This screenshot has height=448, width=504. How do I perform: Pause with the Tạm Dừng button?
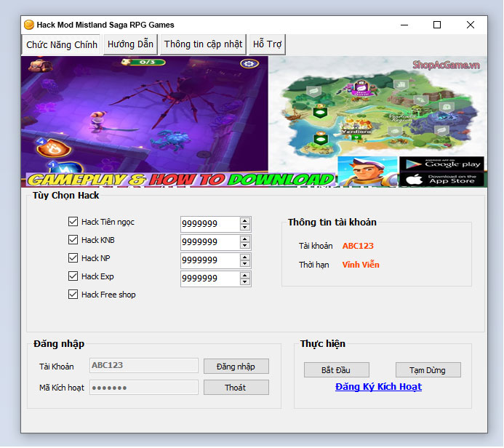[428, 370]
